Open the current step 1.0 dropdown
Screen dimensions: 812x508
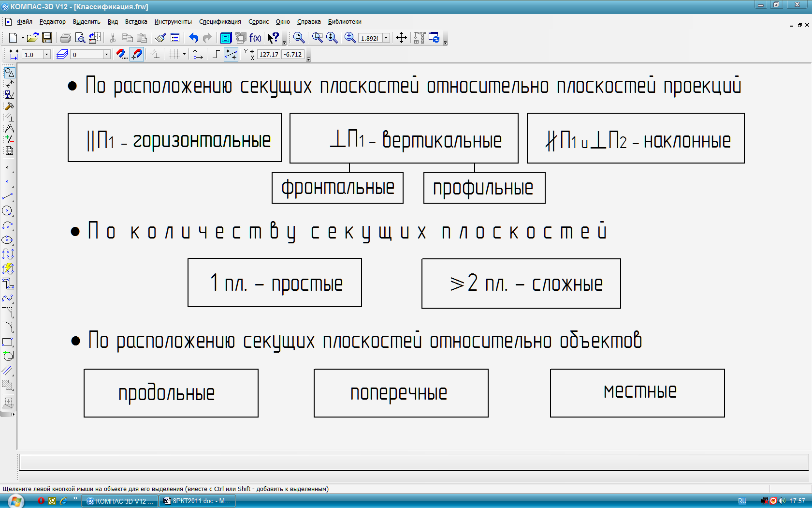click(x=47, y=55)
